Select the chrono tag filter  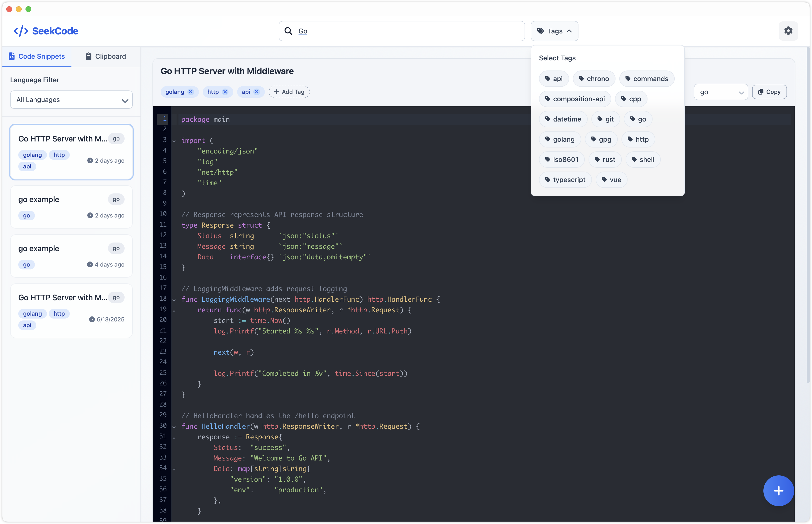pos(594,79)
